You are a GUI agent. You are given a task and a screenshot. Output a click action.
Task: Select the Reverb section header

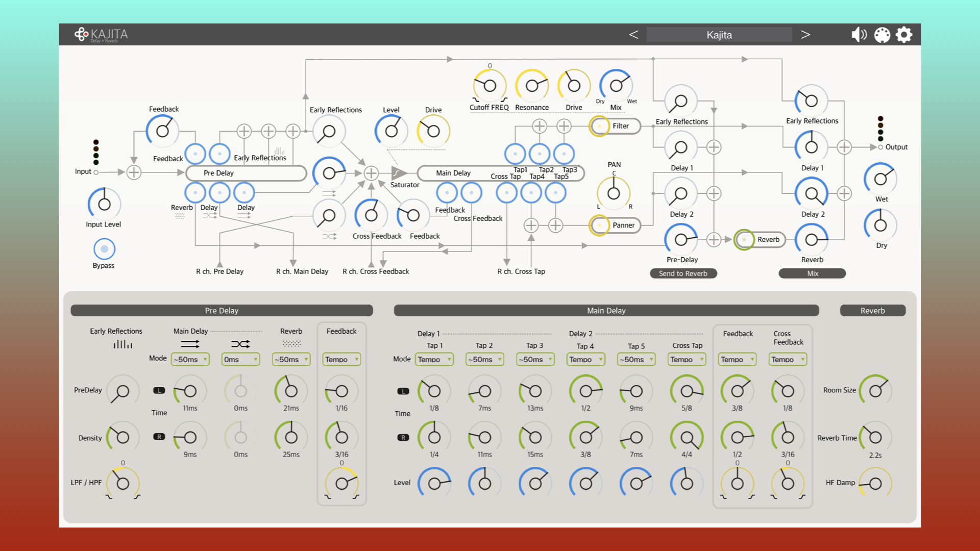coord(873,310)
